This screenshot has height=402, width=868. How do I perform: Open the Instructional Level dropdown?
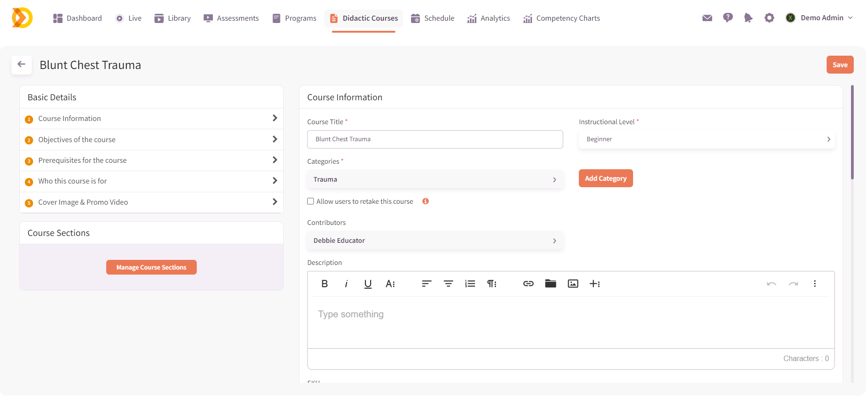(706, 139)
